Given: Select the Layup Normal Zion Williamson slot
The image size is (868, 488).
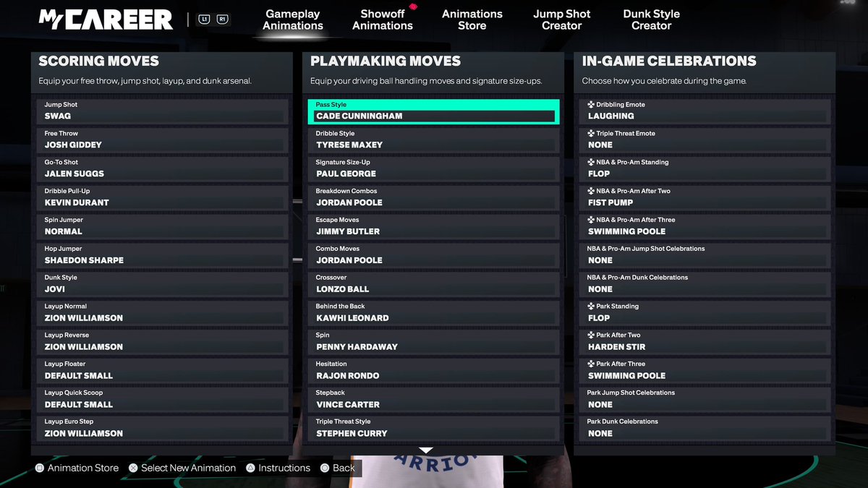Looking at the screenshot, I should coord(162,314).
